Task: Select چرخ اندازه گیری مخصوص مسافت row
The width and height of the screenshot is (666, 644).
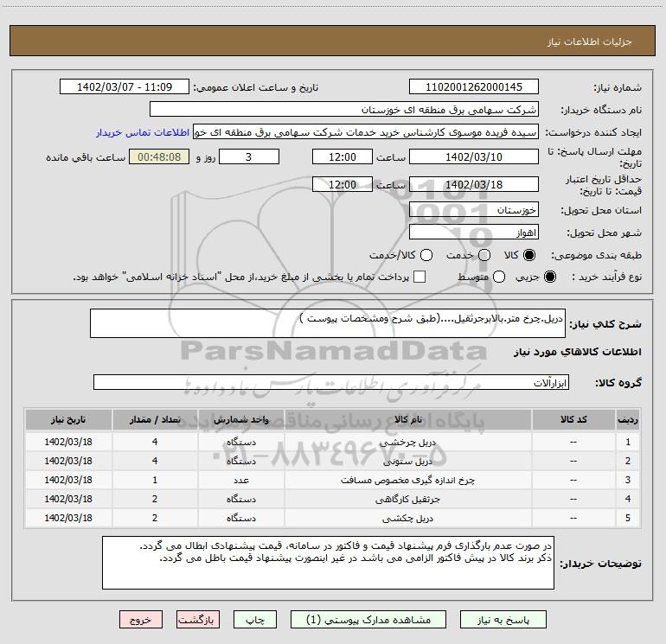Action: [333, 480]
